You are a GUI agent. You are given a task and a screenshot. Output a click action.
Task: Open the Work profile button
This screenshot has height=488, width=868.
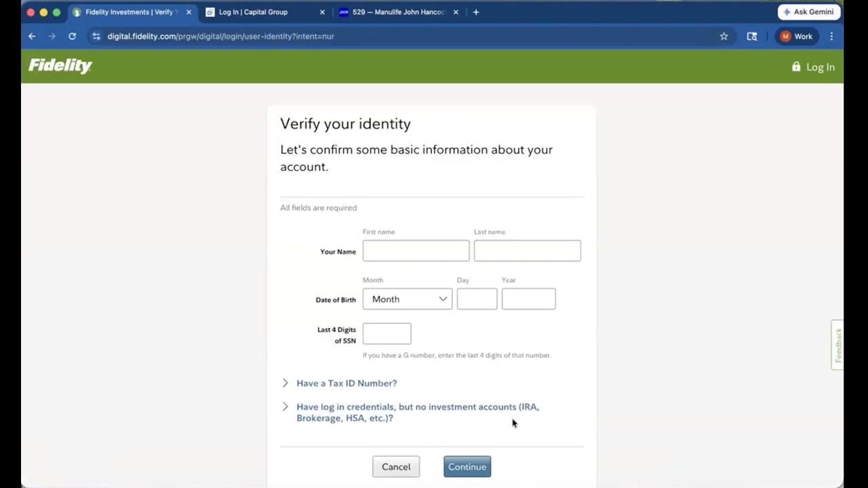(797, 36)
